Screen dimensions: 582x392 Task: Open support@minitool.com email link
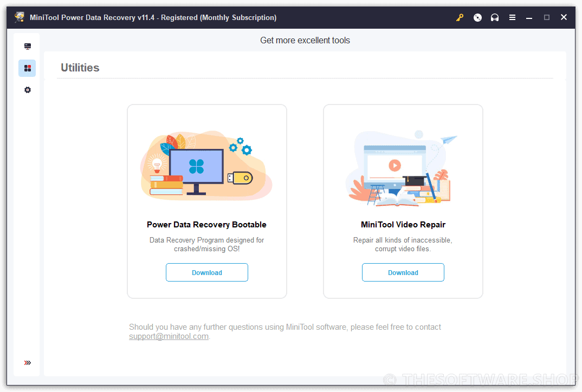pyautogui.click(x=169, y=336)
